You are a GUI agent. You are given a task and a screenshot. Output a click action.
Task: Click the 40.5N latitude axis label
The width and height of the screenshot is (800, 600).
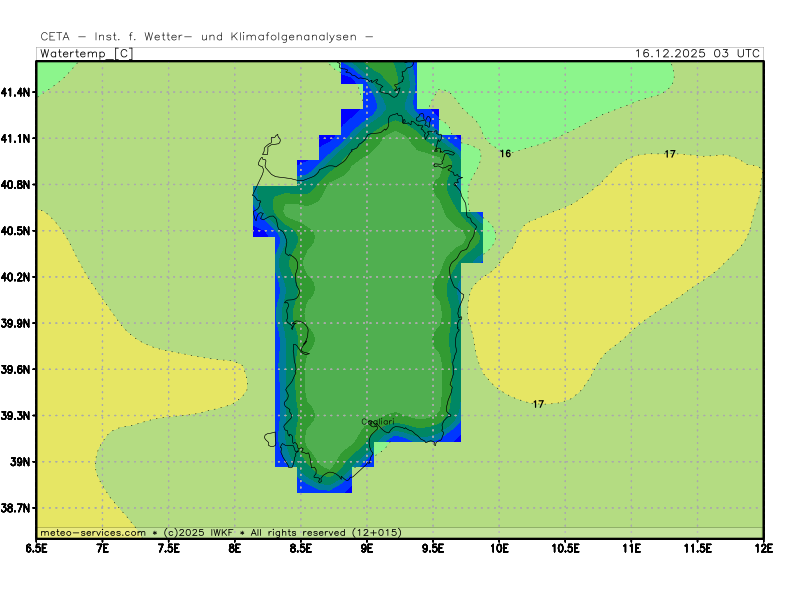[x=17, y=231]
